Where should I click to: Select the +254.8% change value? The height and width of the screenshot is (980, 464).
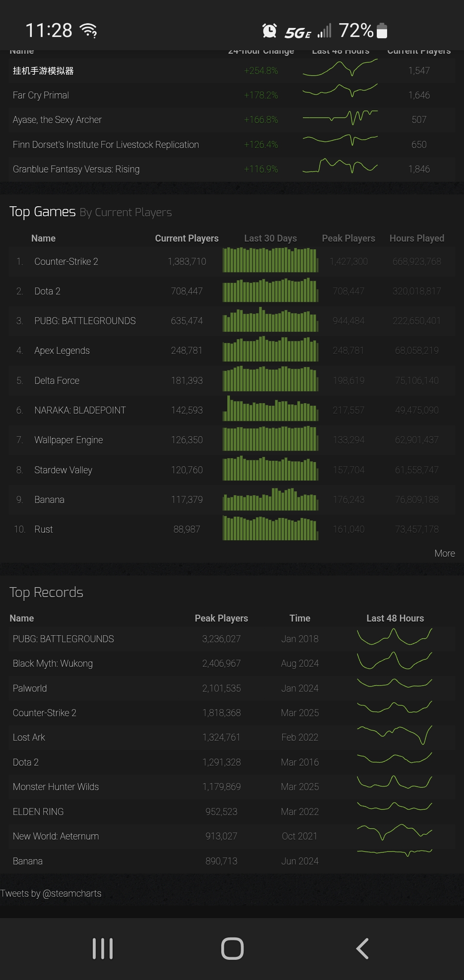[x=261, y=70]
